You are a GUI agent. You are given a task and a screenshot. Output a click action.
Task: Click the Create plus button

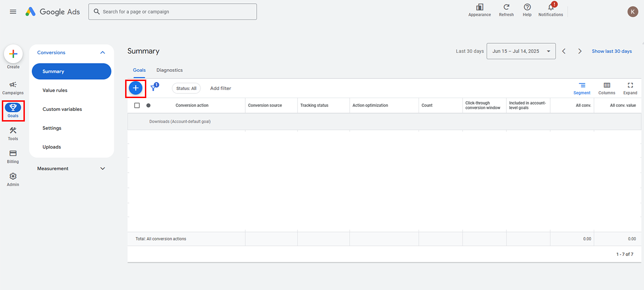point(13,54)
